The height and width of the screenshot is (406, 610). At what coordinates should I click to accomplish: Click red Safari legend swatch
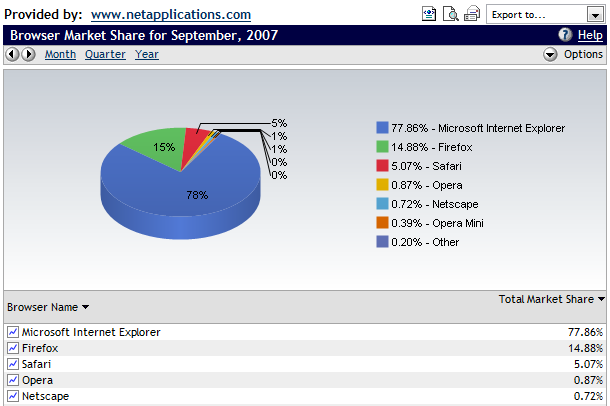382,166
